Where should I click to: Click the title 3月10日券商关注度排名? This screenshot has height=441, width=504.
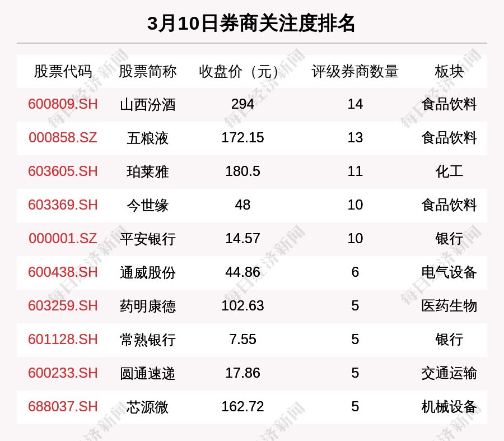pyautogui.click(x=251, y=24)
